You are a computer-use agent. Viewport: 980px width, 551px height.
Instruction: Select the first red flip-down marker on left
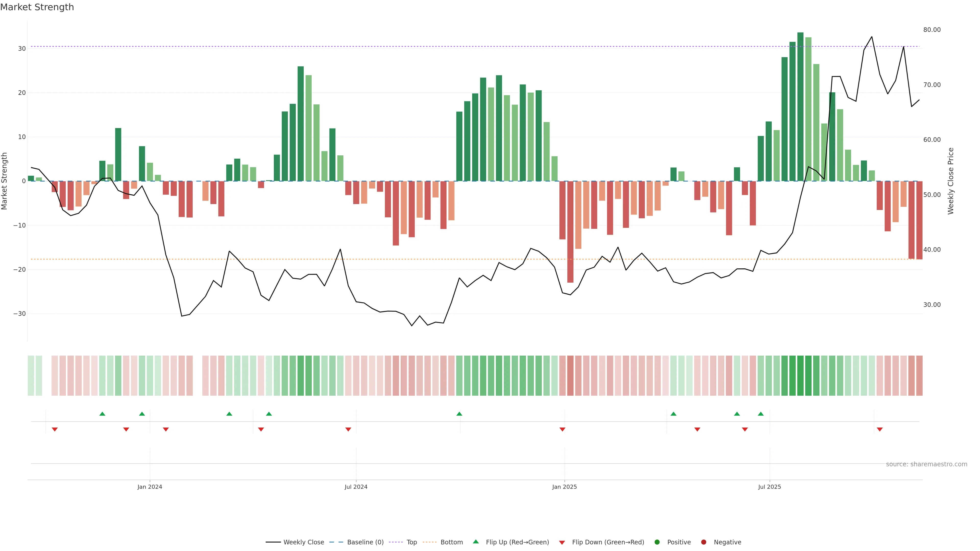point(55,429)
